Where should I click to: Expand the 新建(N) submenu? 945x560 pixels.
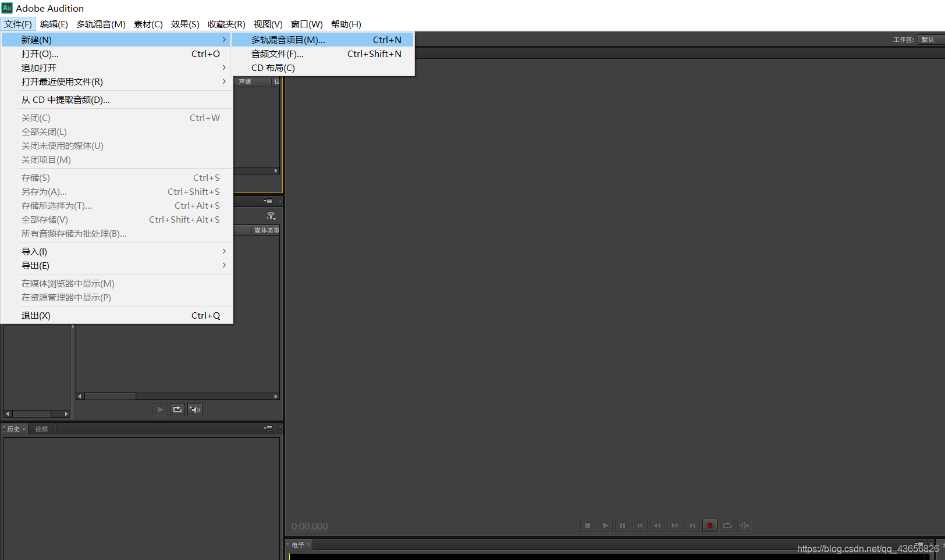[116, 40]
